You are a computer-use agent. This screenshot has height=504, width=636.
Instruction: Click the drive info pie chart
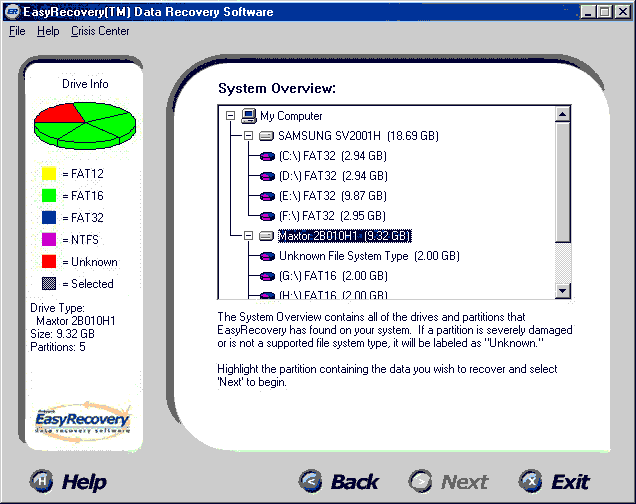click(85, 125)
